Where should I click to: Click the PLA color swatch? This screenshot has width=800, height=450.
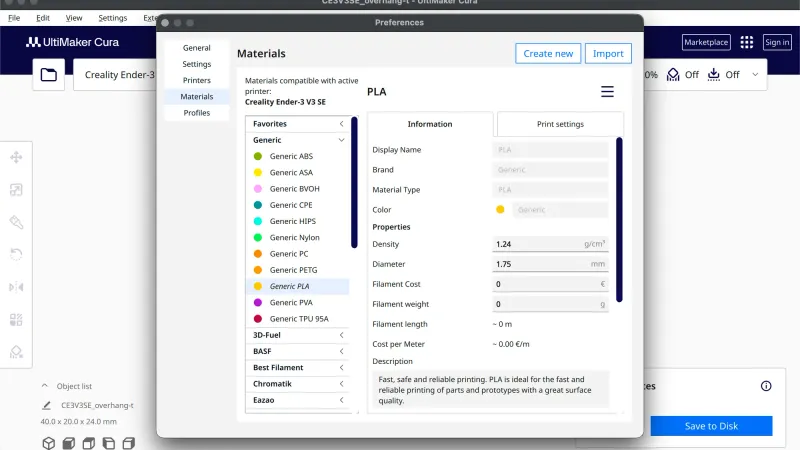point(500,210)
